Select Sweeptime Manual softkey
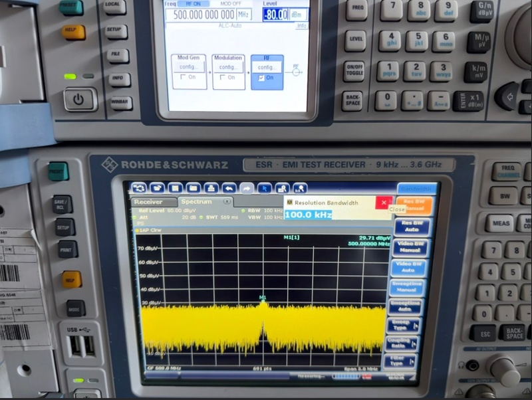532x400 pixels. click(x=406, y=286)
